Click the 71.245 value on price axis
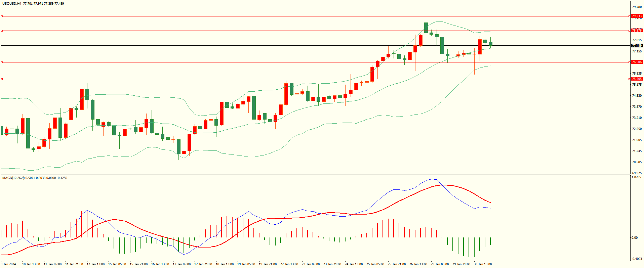 pyautogui.click(x=637, y=151)
